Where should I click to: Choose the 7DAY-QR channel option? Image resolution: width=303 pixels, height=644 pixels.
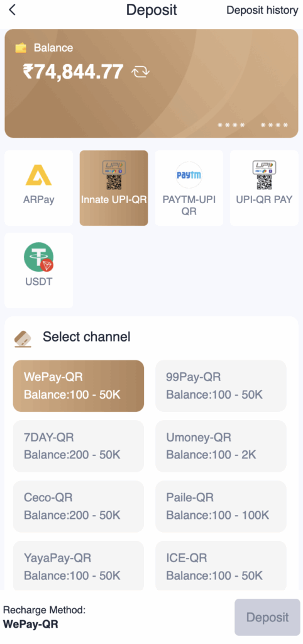click(79, 446)
